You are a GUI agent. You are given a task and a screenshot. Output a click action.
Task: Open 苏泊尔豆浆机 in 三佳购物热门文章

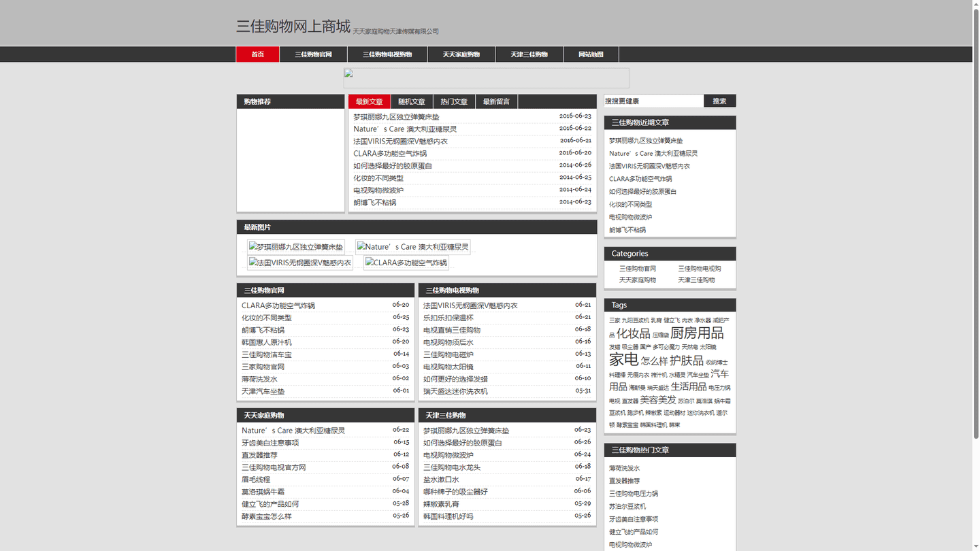(x=627, y=506)
